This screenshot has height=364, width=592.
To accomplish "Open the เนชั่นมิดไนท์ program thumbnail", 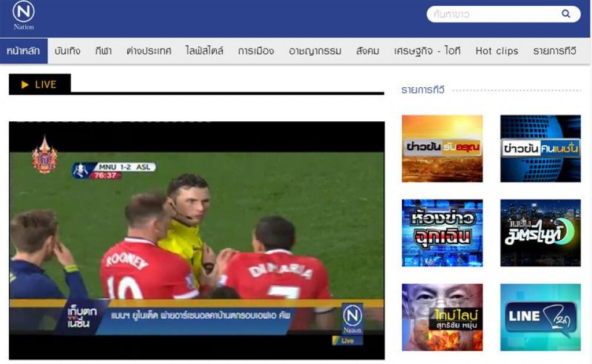I will point(541,233).
